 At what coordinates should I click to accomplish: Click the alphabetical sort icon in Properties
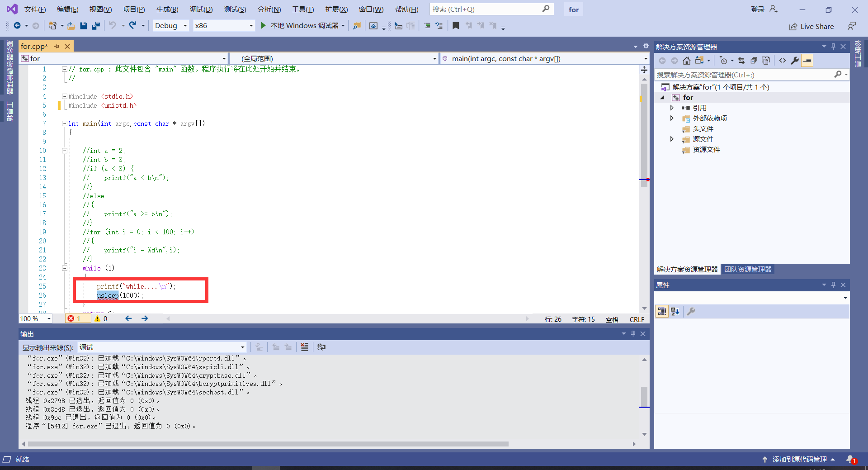coord(675,311)
